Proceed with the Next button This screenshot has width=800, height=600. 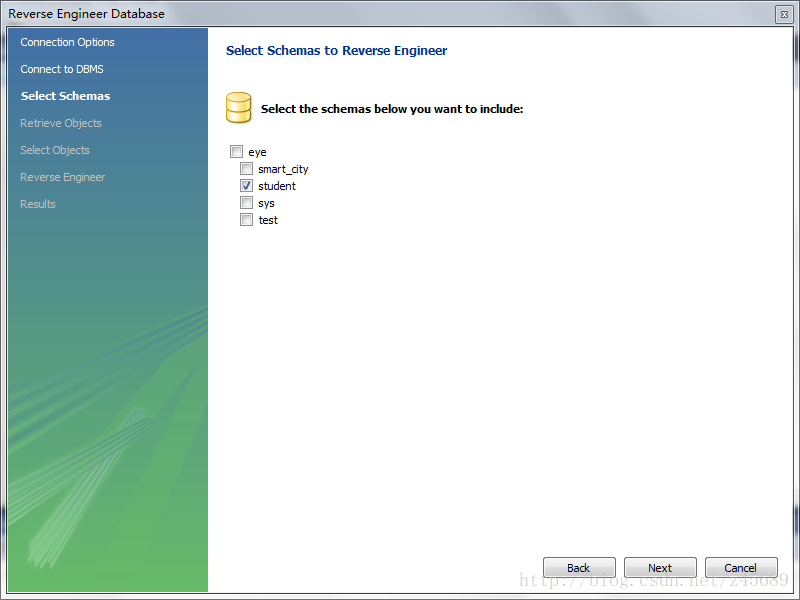tap(660, 567)
